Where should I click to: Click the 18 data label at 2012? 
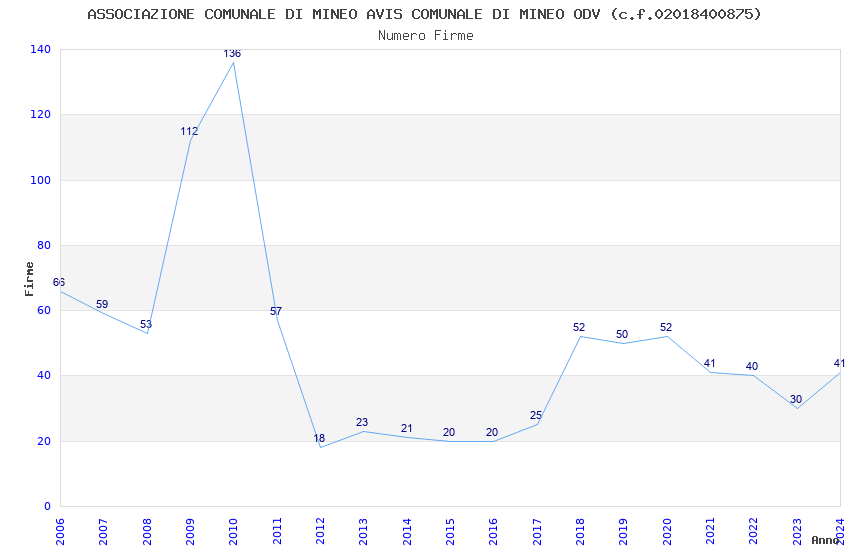(319, 438)
